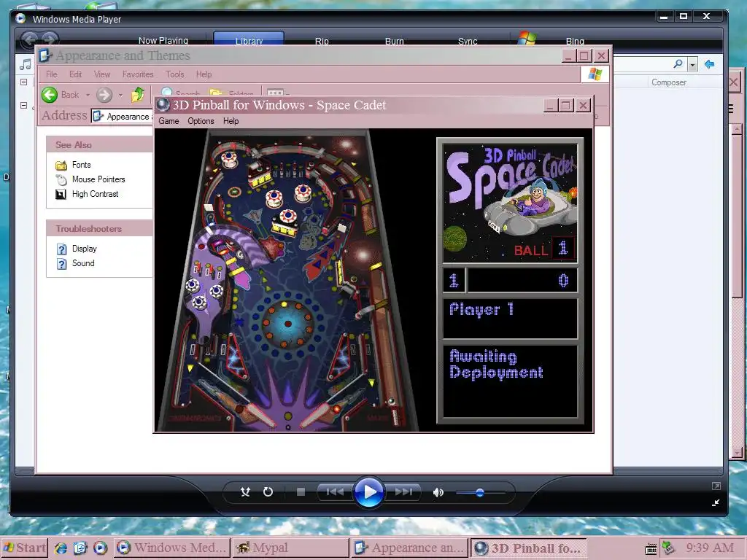The height and width of the screenshot is (560, 747).
Task: Click the green Back arrow in Explorer toolbar
Action: point(50,95)
